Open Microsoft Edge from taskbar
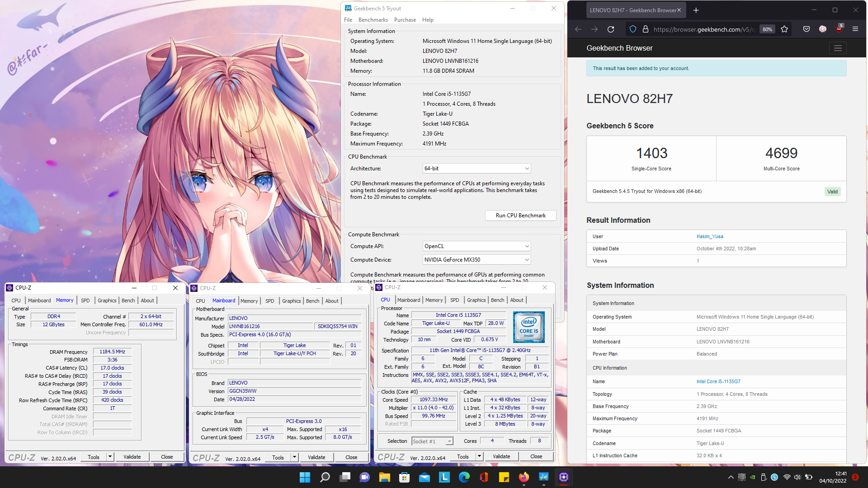Image resolution: width=868 pixels, height=488 pixels. click(464, 477)
